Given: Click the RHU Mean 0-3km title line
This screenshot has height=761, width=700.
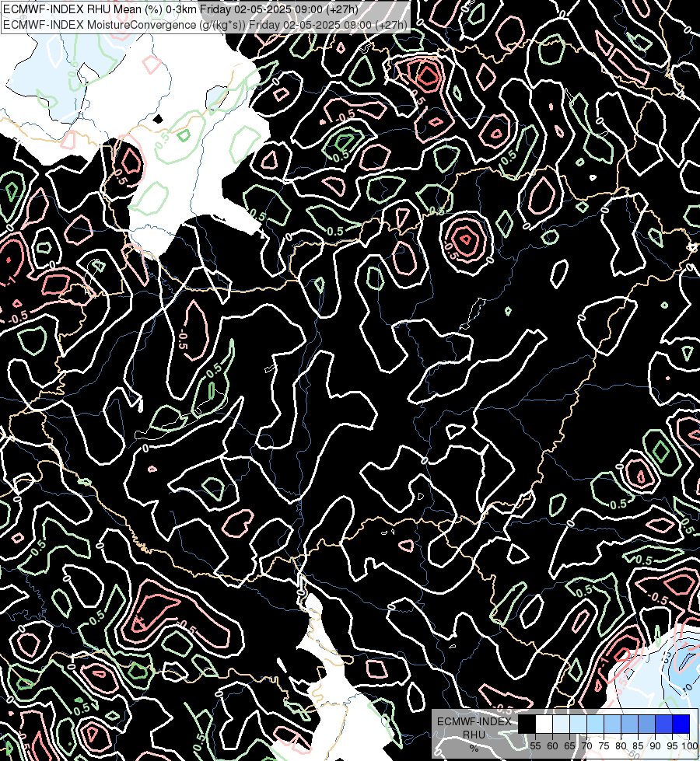Looking at the screenshot, I should [180, 9].
